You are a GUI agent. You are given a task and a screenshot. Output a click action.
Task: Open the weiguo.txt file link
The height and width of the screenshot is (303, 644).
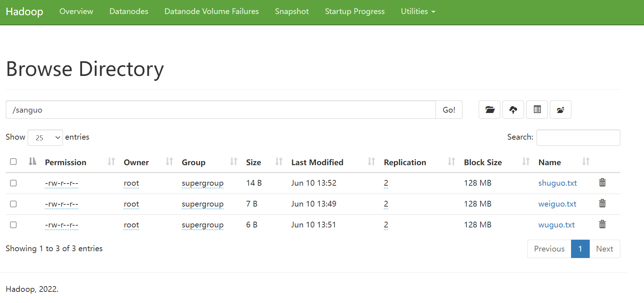click(x=557, y=204)
